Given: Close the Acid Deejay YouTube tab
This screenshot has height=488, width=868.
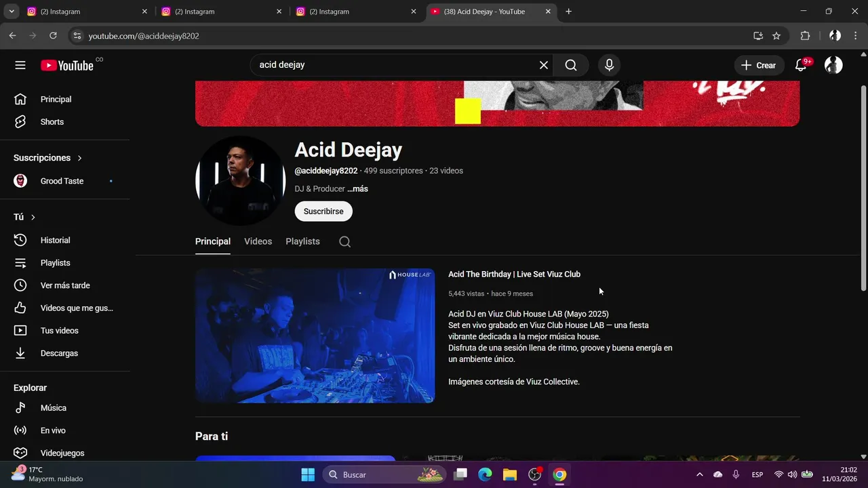Looking at the screenshot, I should 548,12.
